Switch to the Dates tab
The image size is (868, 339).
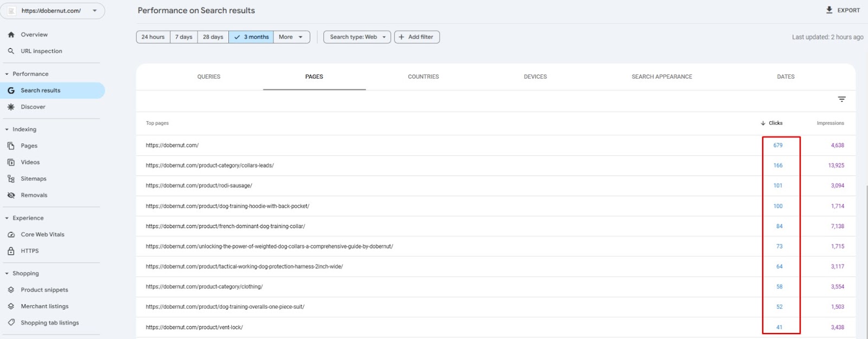(x=786, y=77)
